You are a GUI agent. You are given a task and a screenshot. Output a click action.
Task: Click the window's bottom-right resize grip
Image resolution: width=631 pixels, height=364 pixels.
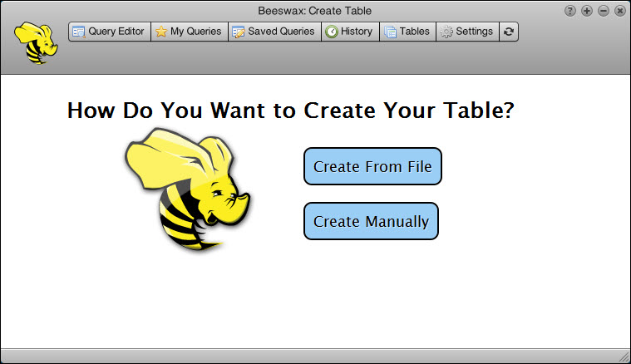pyautogui.click(x=624, y=357)
